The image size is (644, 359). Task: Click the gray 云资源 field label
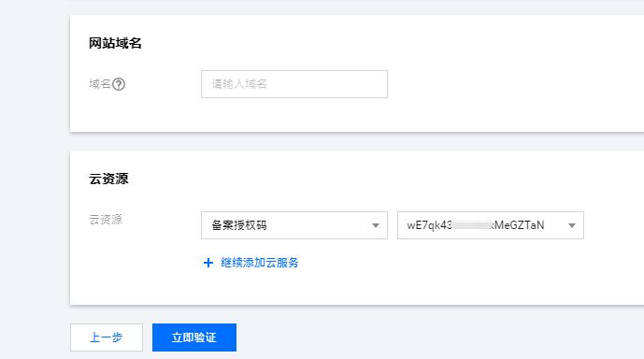coord(106,220)
